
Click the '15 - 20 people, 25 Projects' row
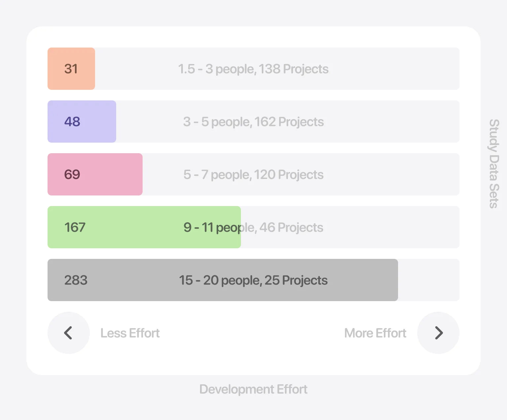coord(253,280)
